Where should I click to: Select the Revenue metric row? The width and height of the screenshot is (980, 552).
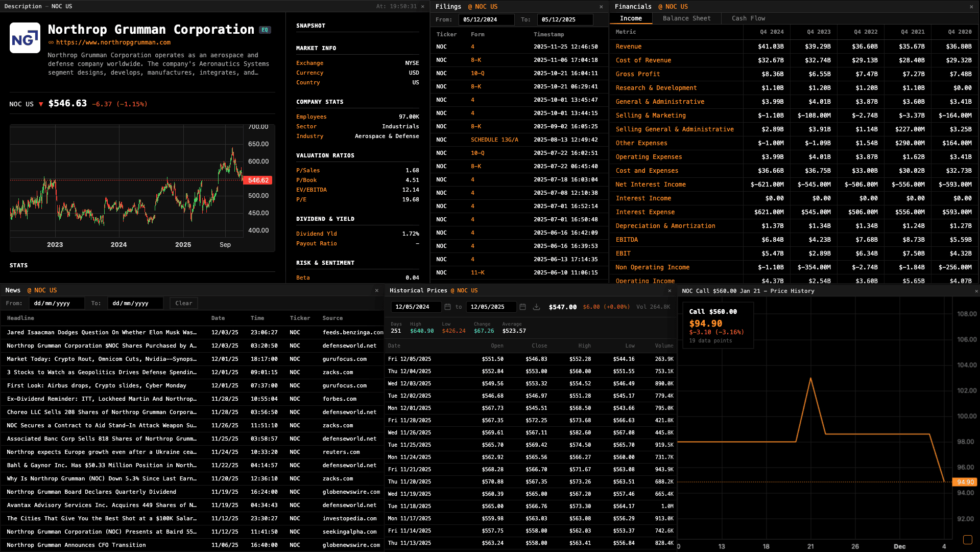coord(794,47)
